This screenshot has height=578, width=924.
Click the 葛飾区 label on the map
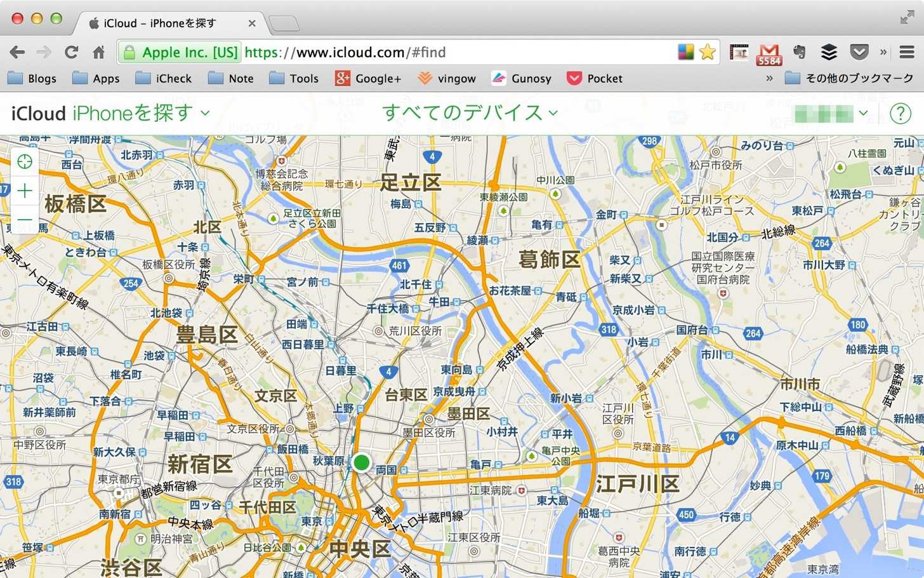(x=550, y=259)
